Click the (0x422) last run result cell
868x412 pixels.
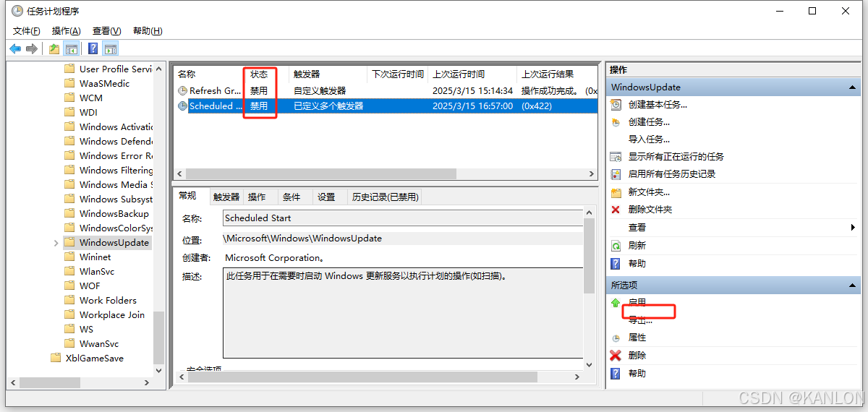coord(537,106)
